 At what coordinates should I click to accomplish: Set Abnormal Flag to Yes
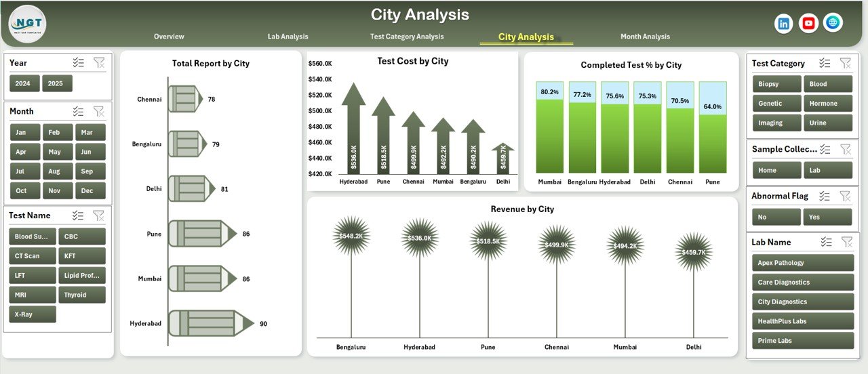[x=828, y=217]
